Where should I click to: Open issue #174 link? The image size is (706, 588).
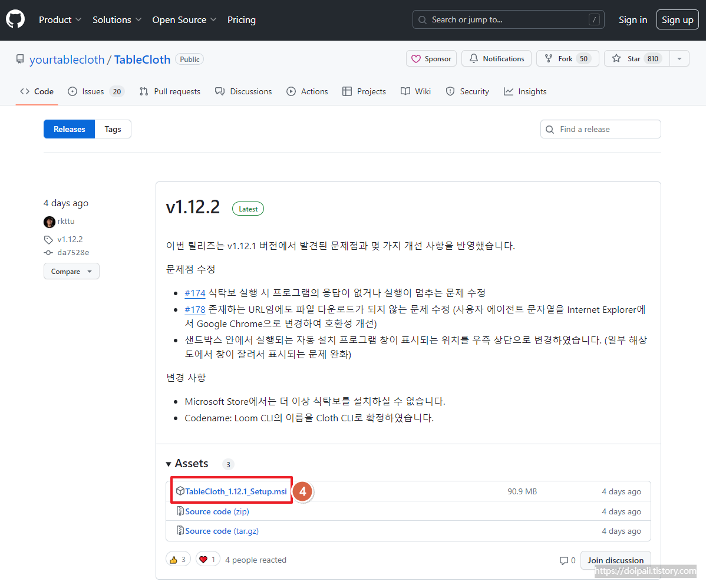[195, 293]
